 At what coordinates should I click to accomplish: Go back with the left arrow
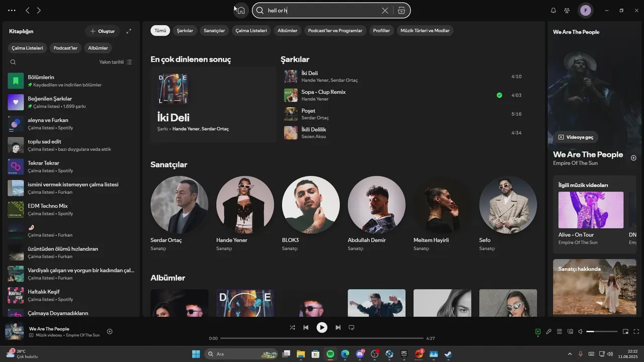28,10
